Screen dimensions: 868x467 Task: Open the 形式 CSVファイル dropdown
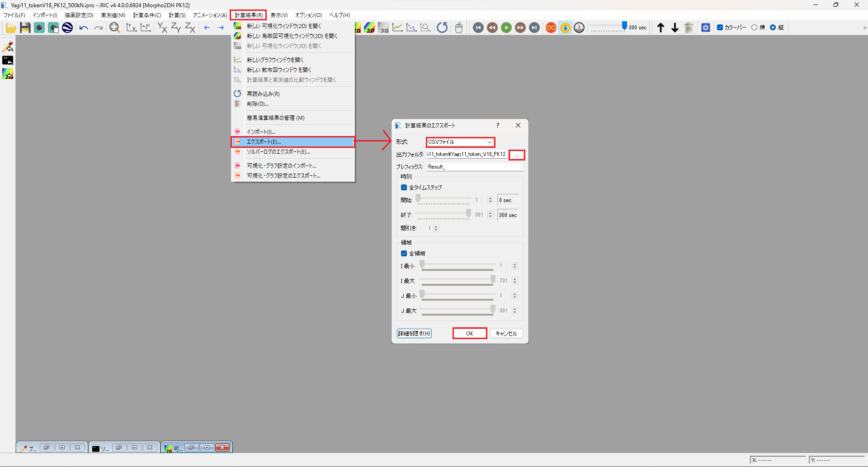[x=460, y=142]
